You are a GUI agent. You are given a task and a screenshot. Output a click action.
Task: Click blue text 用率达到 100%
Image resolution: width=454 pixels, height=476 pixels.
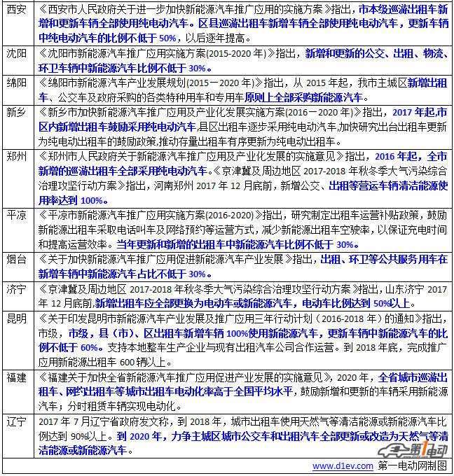coord(73,200)
